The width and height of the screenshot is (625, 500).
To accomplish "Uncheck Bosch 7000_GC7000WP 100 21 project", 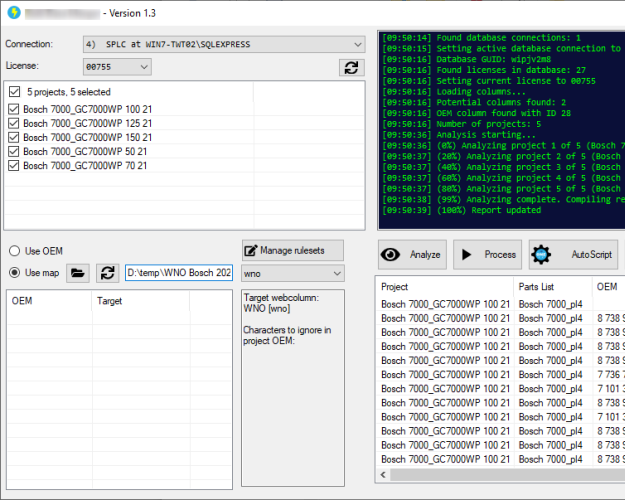I will [x=13, y=110].
